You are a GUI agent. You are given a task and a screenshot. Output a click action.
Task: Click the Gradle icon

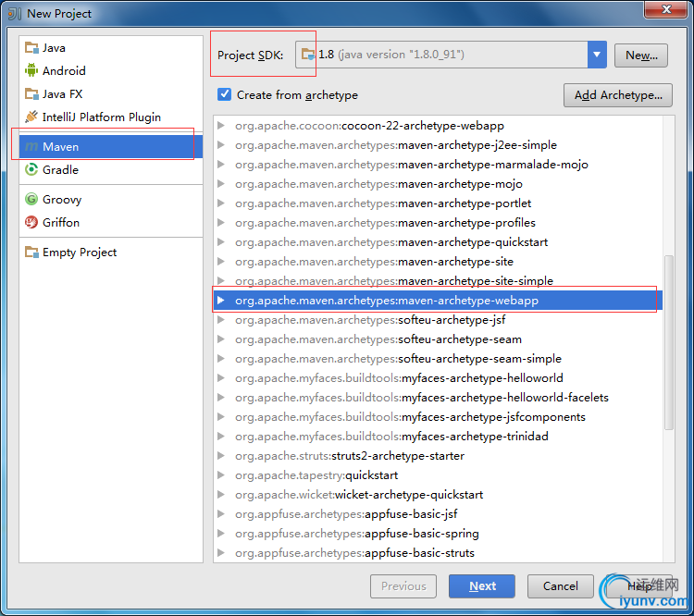[31, 169]
